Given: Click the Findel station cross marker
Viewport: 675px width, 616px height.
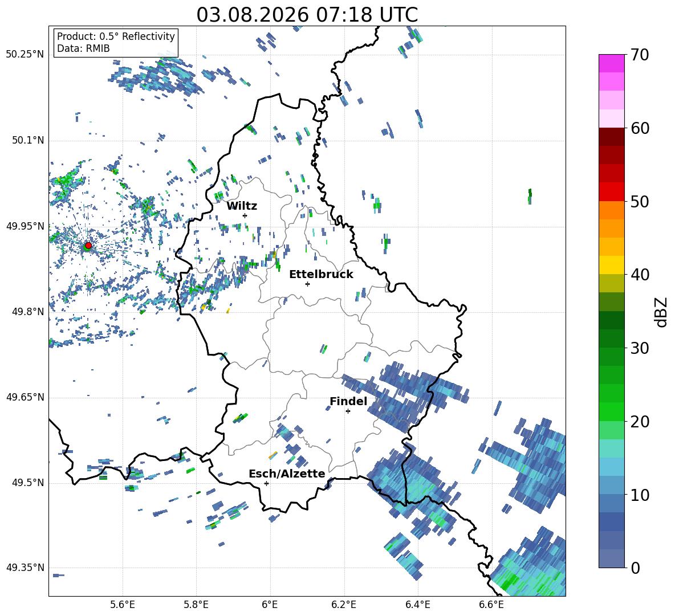Looking at the screenshot, I should 348,411.
